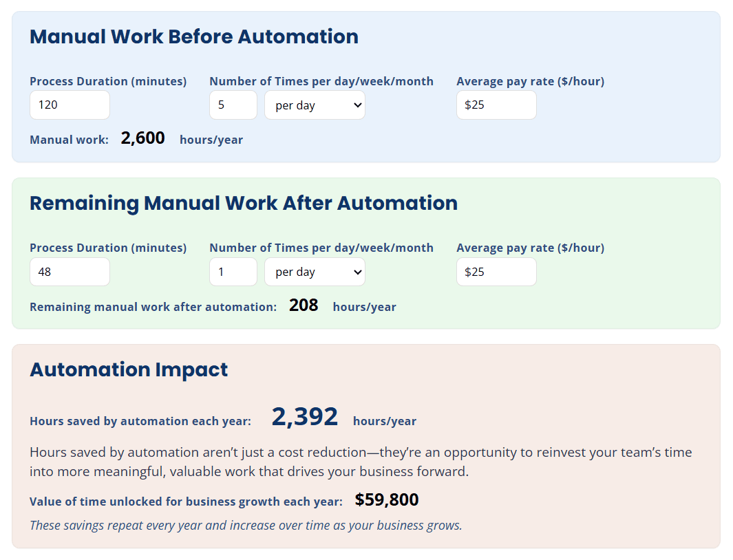Click the pay rate field in Manual Work Before Automation
The width and height of the screenshot is (733, 560).
coord(496,105)
